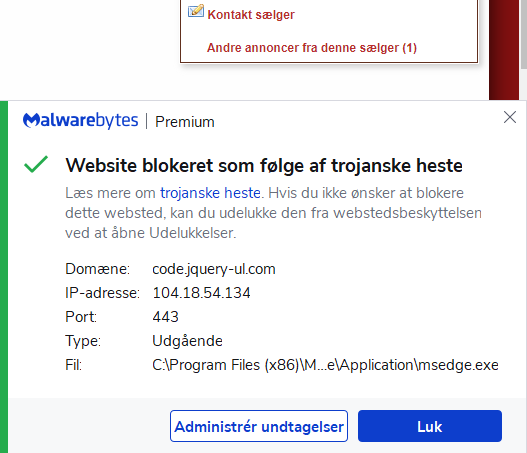This screenshot has height=453, width=527.
Task: Click the Malwarebytes logo
Action: pyautogui.click(x=80, y=120)
